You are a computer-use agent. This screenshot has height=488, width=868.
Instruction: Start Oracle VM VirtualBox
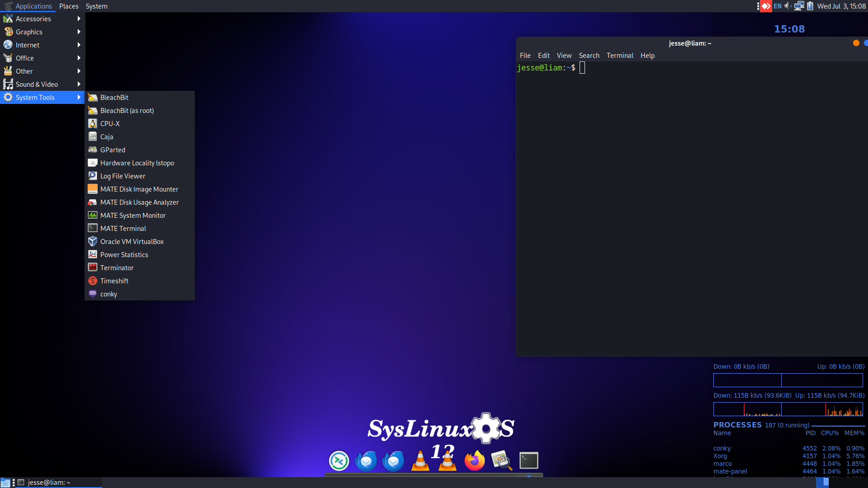tap(140, 242)
